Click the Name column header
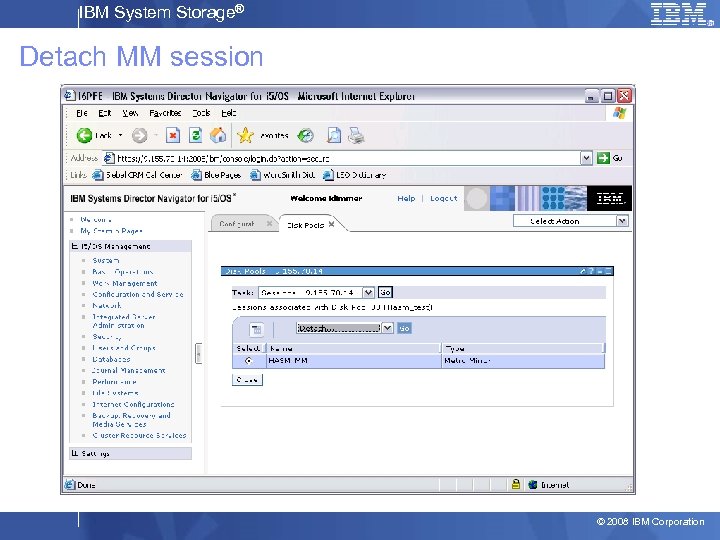This screenshot has height=540, width=720. (354, 349)
